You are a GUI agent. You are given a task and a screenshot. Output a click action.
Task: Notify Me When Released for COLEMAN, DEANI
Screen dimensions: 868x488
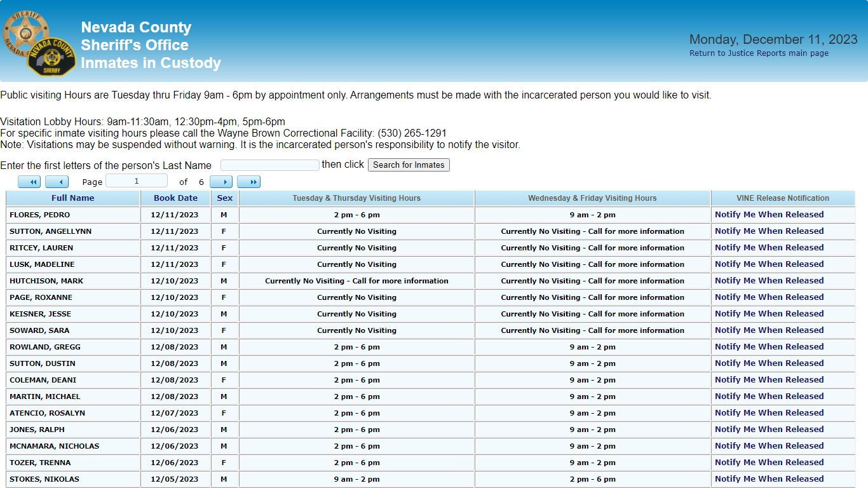tap(769, 380)
